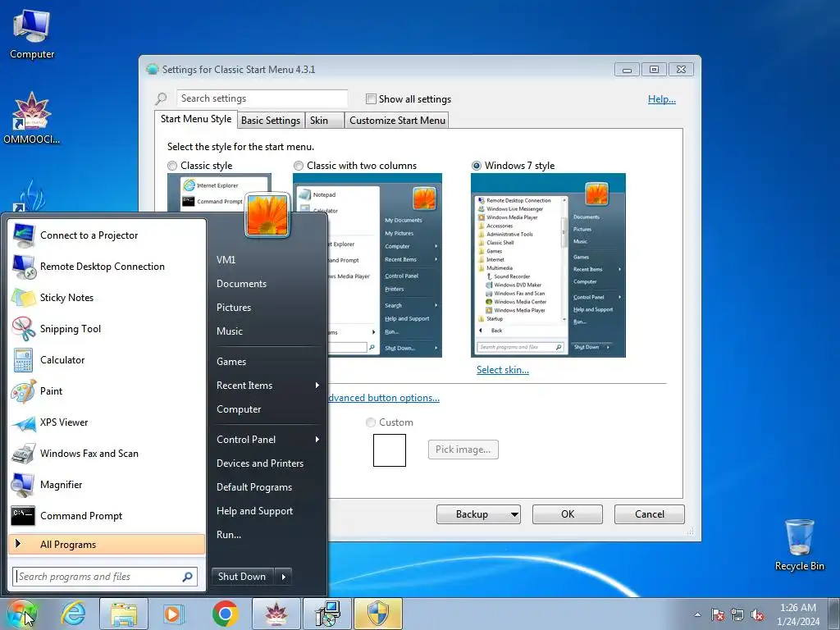This screenshot has width=840, height=630.
Task: Open Recycle Bin on desktop
Action: 799,545
